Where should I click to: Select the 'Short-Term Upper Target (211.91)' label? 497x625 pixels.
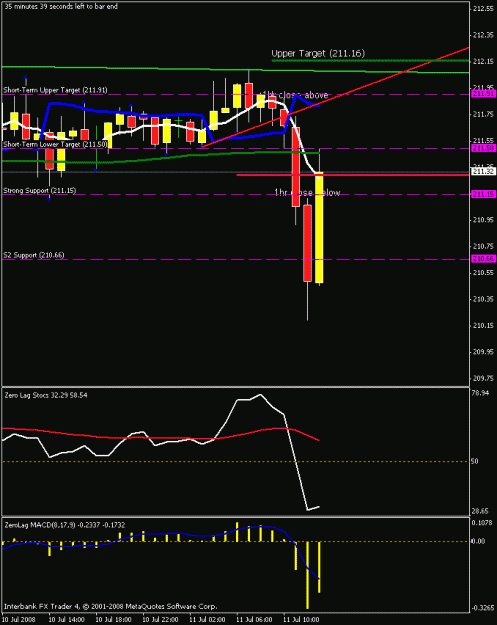(55, 90)
